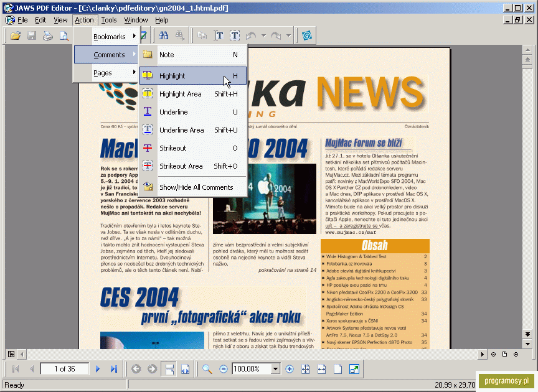Click the 'MujMac Forum se blíží' heading

coord(364,143)
